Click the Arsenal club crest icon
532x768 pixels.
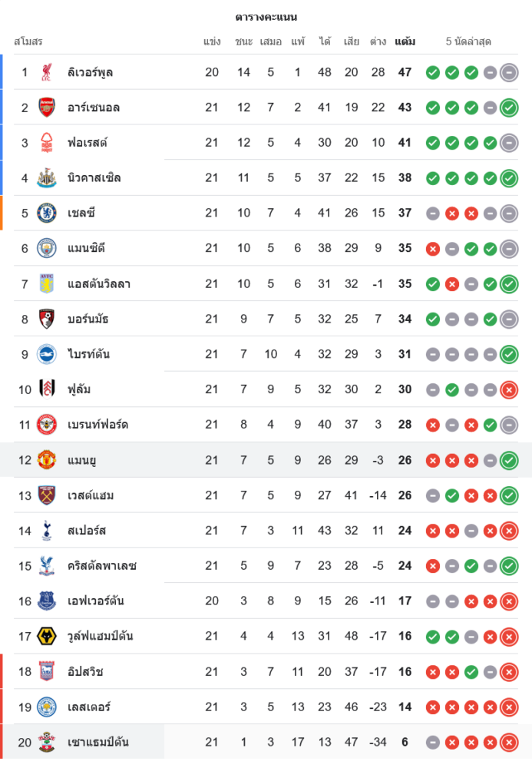(x=48, y=108)
